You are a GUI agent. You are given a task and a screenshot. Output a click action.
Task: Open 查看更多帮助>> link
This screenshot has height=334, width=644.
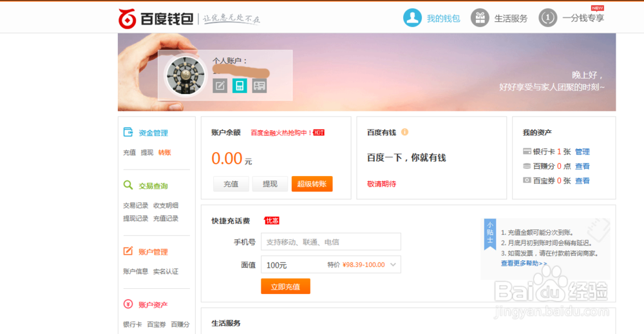524,263
